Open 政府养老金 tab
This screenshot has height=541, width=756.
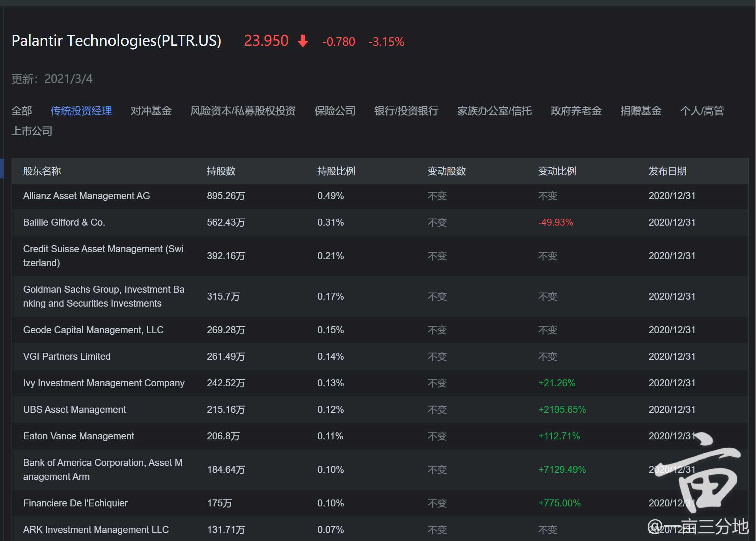[x=576, y=111]
